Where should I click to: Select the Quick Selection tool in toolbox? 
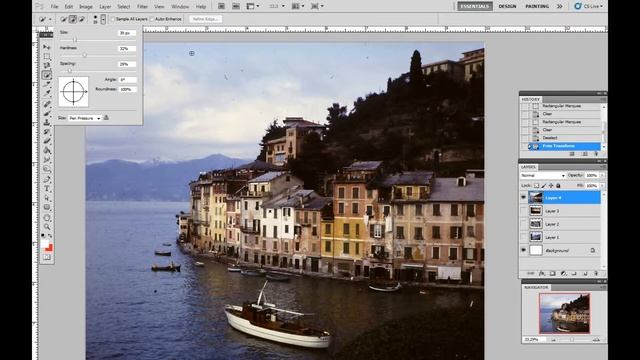[x=47, y=75]
